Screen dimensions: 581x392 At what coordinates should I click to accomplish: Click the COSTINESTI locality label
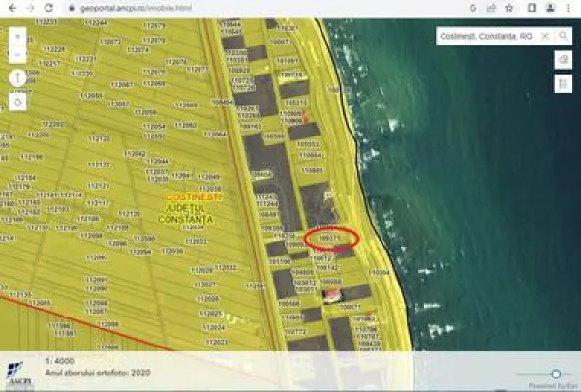coord(194,196)
